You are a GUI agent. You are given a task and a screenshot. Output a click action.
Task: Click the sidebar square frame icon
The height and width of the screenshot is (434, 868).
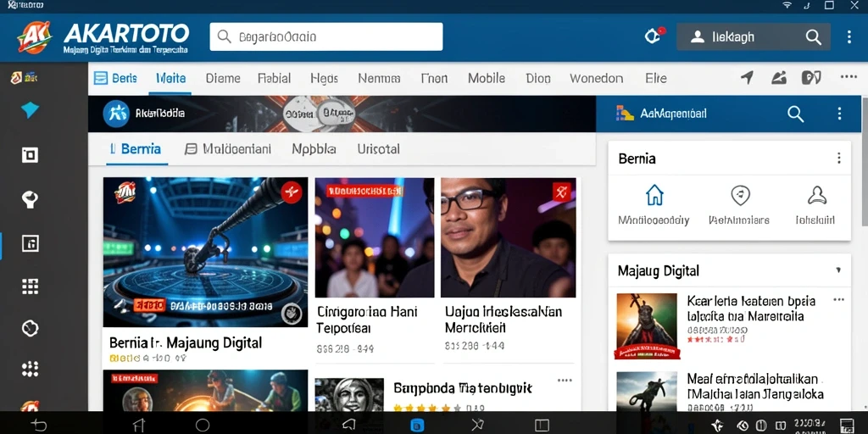(30, 155)
